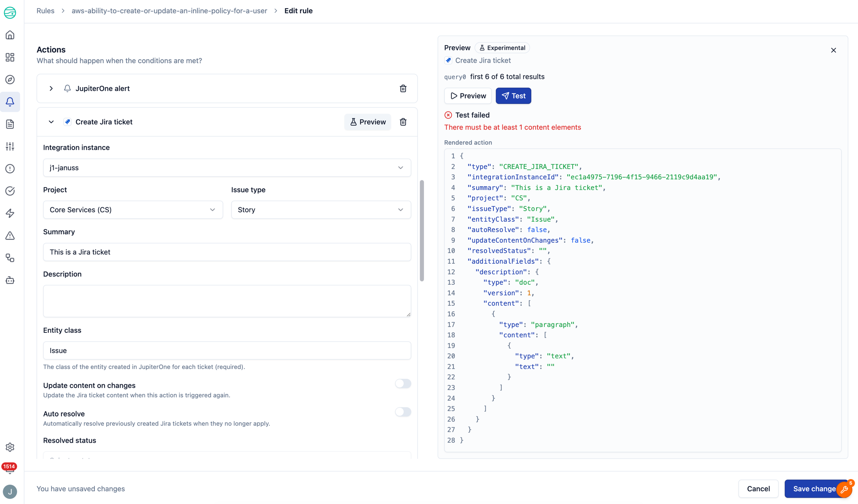The height and width of the screenshot is (504, 858).
Task: Open the warning triangle sidebar icon
Action: pyautogui.click(x=10, y=236)
